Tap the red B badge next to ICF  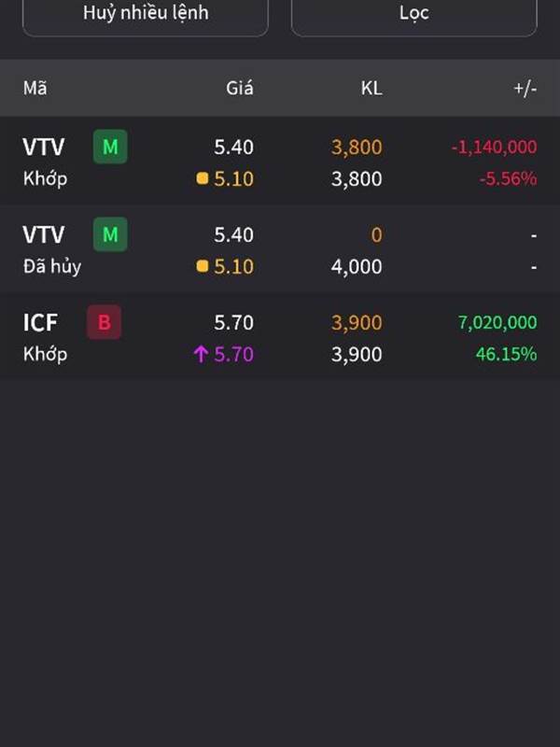[104, 322]
